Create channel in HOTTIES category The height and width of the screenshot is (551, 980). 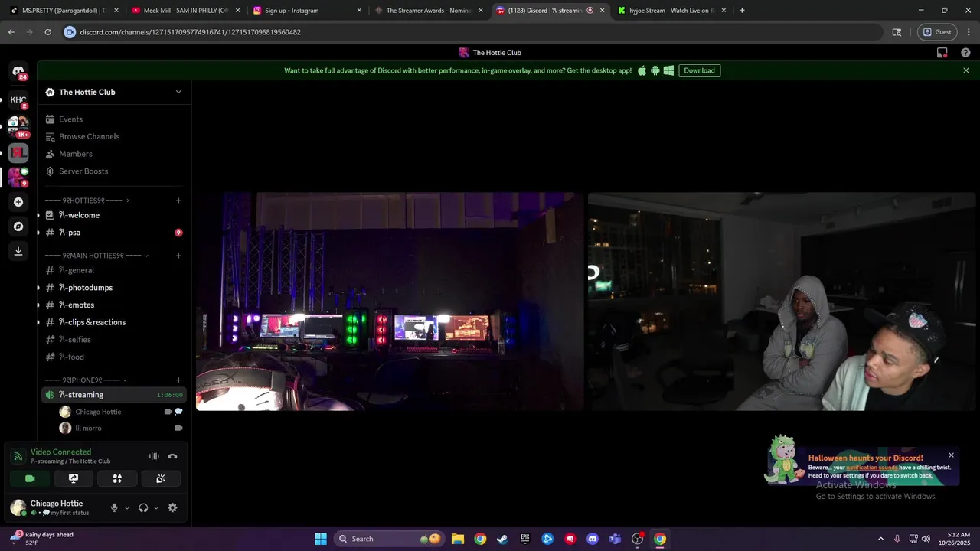[x=178, y=201]
